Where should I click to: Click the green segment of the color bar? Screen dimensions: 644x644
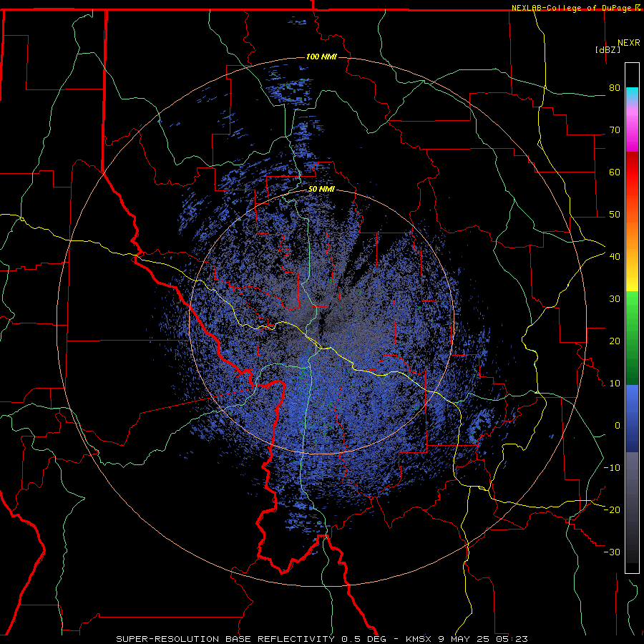[632, 338]
